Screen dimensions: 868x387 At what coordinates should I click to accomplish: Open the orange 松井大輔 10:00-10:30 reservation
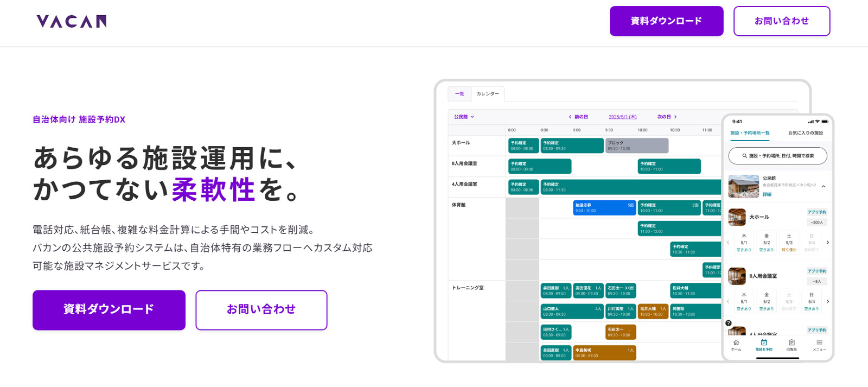(653, 312)
